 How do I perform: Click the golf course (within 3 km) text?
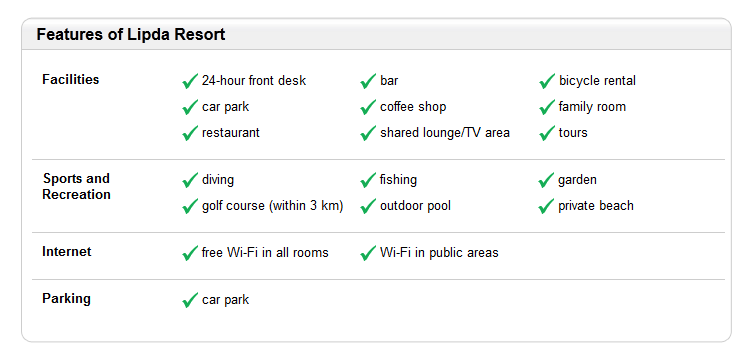pyautogui.click(x=272, y=206)
